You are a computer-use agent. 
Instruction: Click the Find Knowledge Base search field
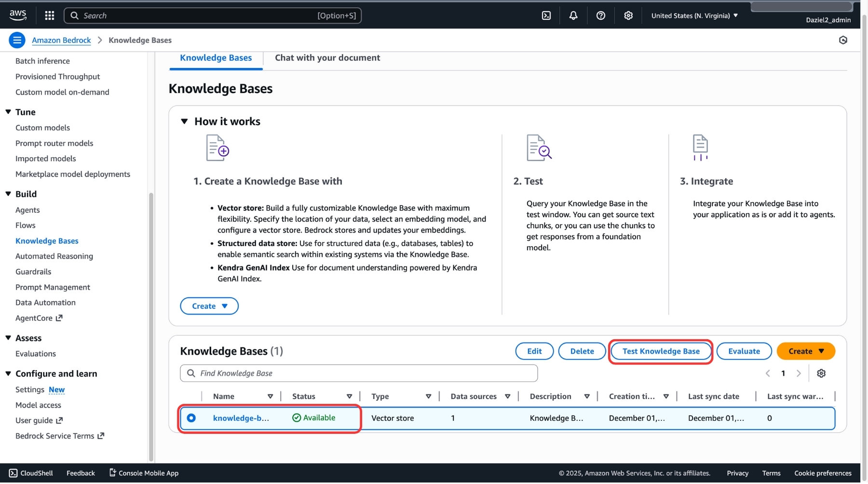(359, 373)
